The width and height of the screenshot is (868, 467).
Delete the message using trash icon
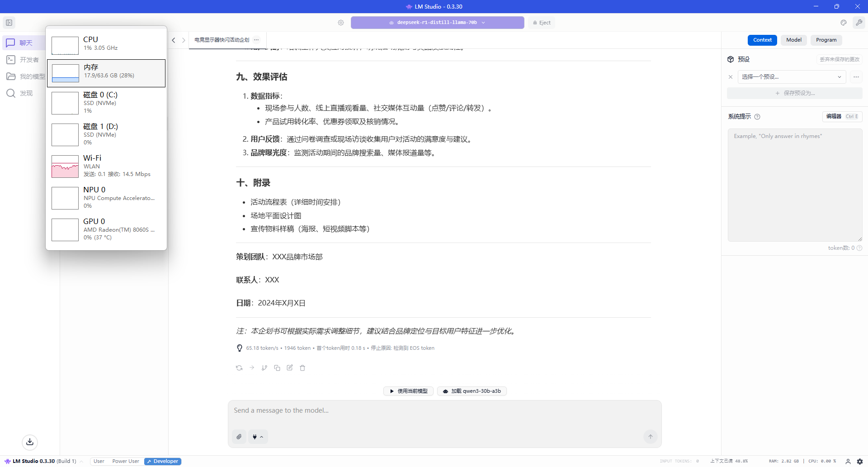(302, 368)
